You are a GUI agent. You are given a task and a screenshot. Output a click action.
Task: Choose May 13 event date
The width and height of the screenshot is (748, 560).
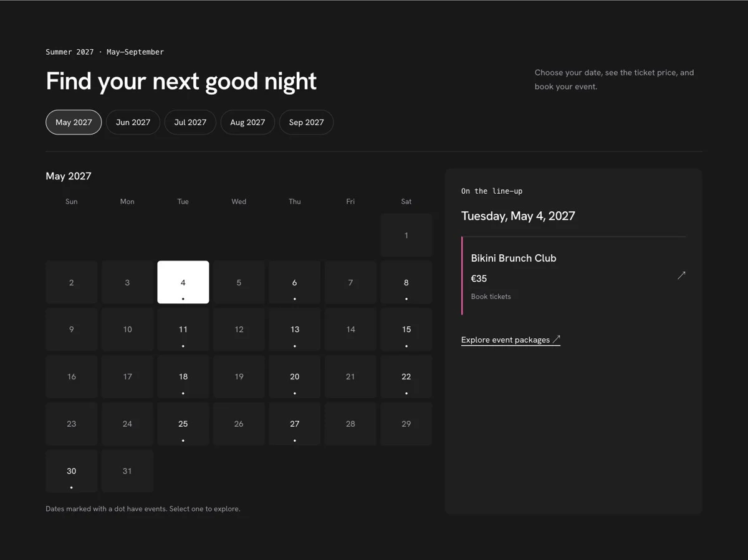click(x=295, y=330)
